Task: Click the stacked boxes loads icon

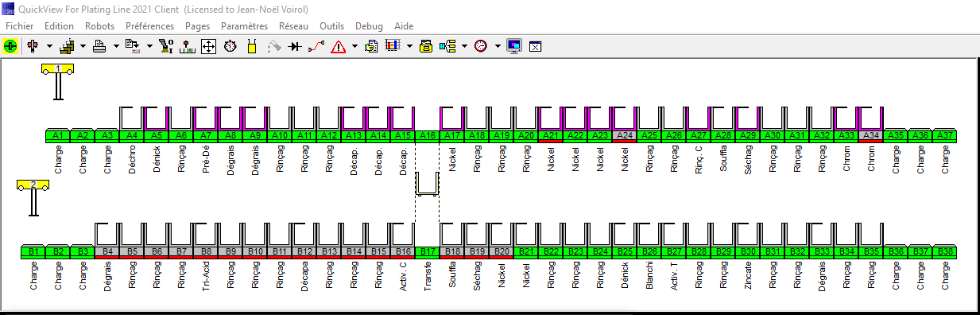Action: pos(67,46)
